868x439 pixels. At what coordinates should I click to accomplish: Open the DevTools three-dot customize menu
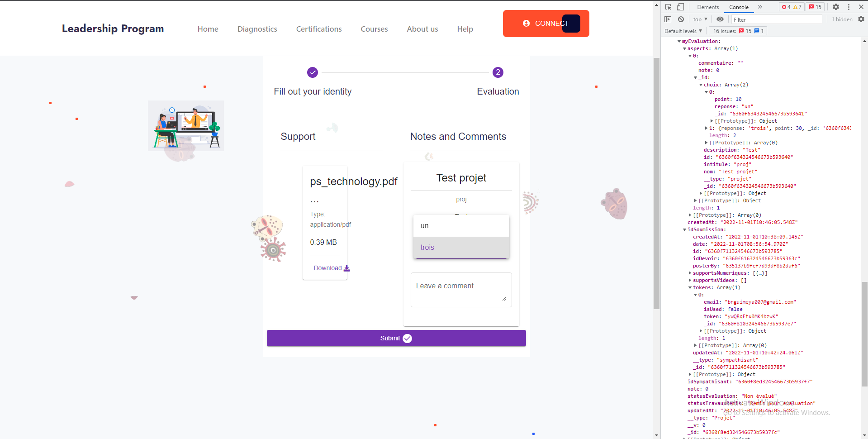tap(849, 7)
